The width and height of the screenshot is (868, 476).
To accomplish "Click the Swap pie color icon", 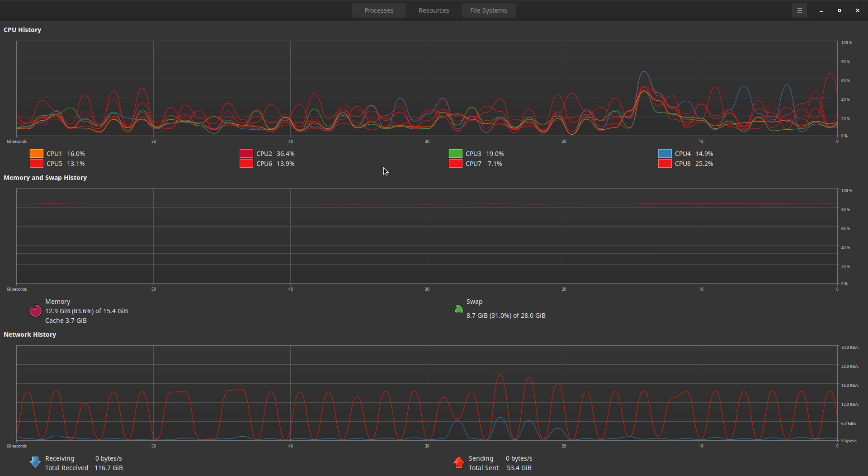I will [x=458, y=311].
